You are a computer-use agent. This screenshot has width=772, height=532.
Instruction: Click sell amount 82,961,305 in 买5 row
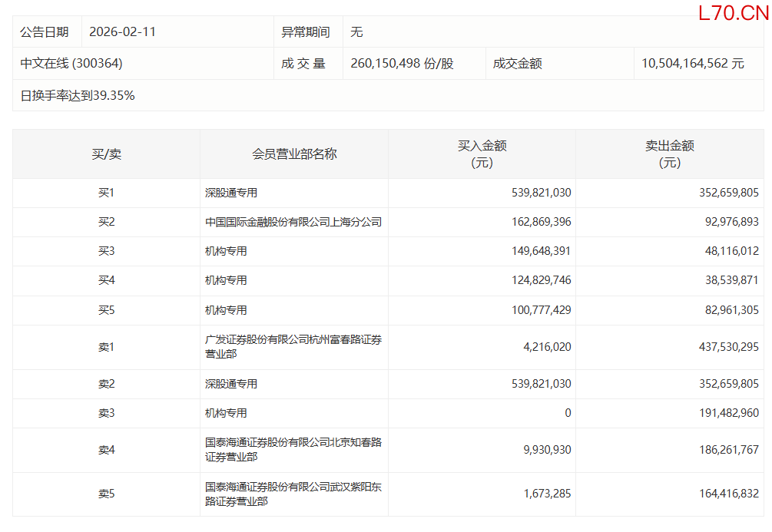pos(725,311)
